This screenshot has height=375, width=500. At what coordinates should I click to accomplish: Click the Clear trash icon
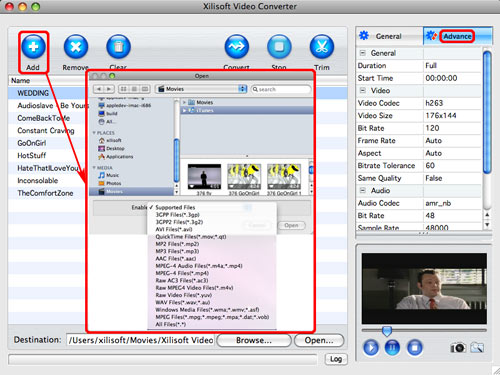pos(118,47)
